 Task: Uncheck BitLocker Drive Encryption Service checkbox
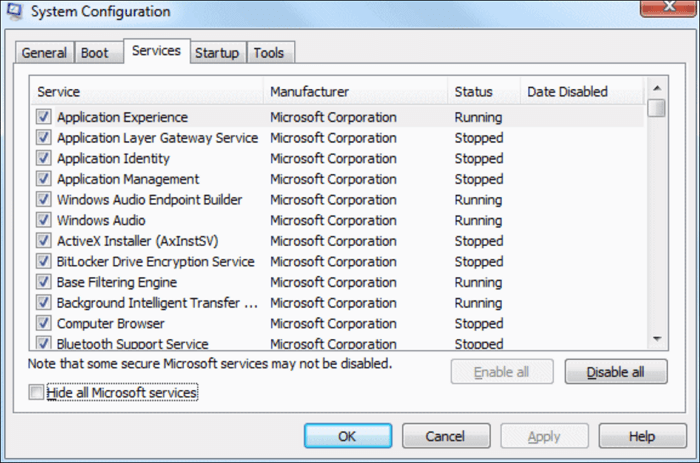pyautogui.click(x=44, y=262)
